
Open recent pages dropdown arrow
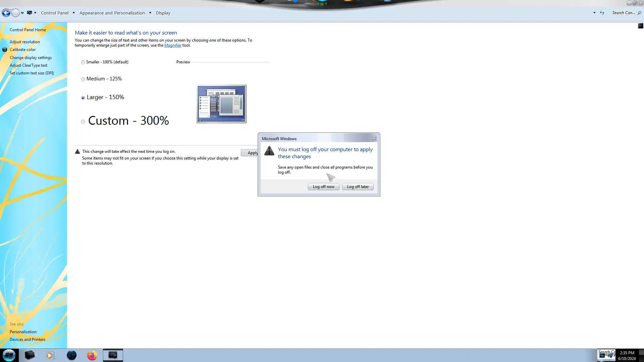22,13
